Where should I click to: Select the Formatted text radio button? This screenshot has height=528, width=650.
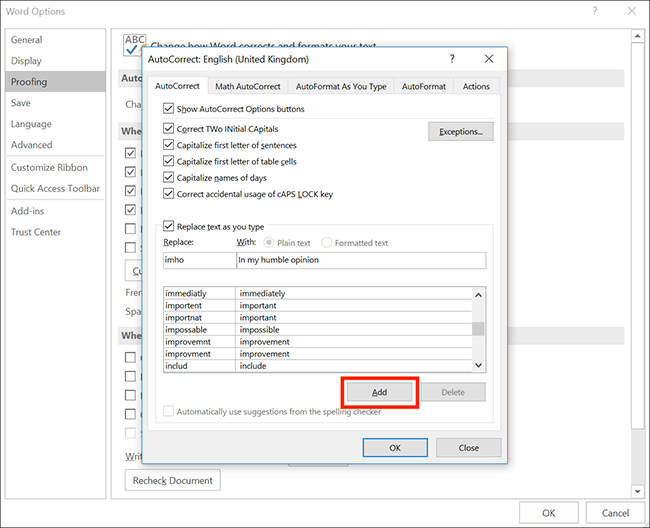326,242
